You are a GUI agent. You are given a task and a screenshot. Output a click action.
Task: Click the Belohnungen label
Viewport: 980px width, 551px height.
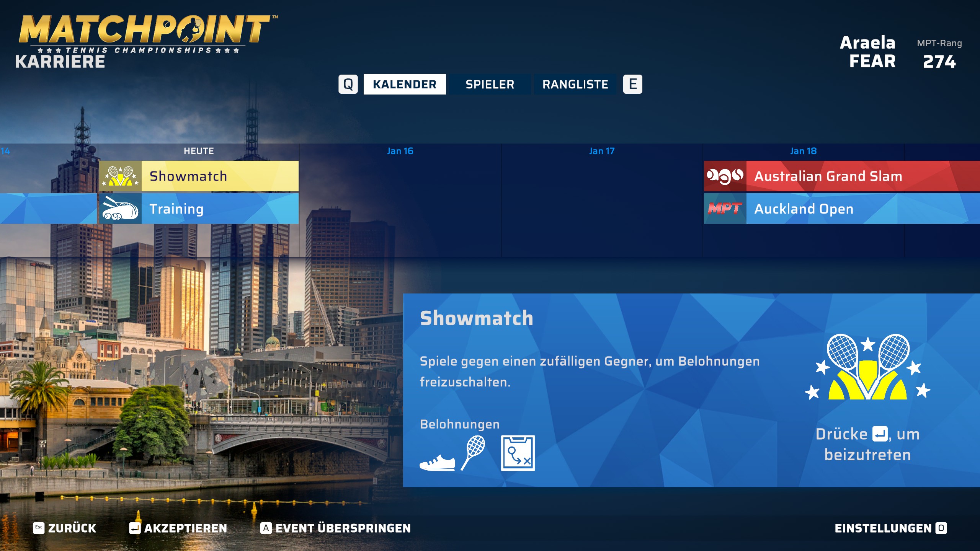pyautogui.click(x=460, y=424)
